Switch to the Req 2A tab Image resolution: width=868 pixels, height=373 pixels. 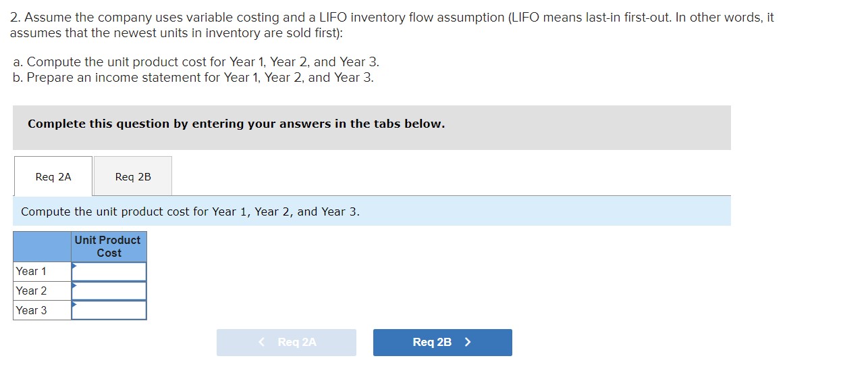[x=53, y=176]
